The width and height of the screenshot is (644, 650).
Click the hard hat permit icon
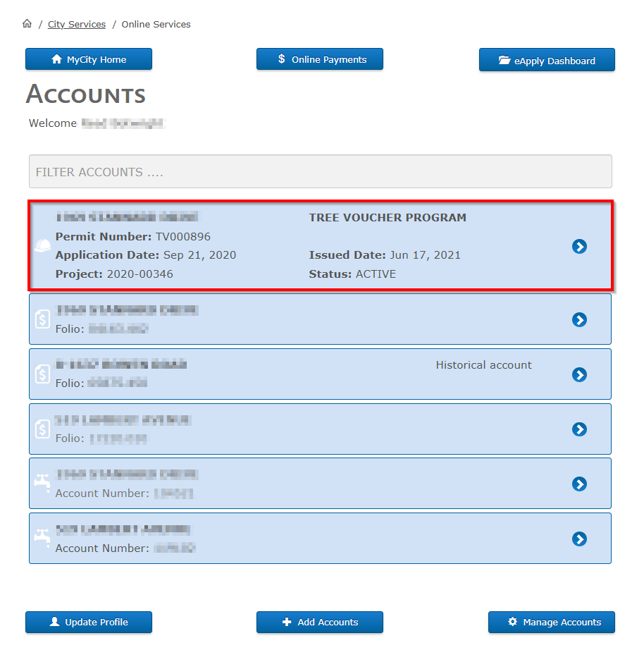coord(42,246)
